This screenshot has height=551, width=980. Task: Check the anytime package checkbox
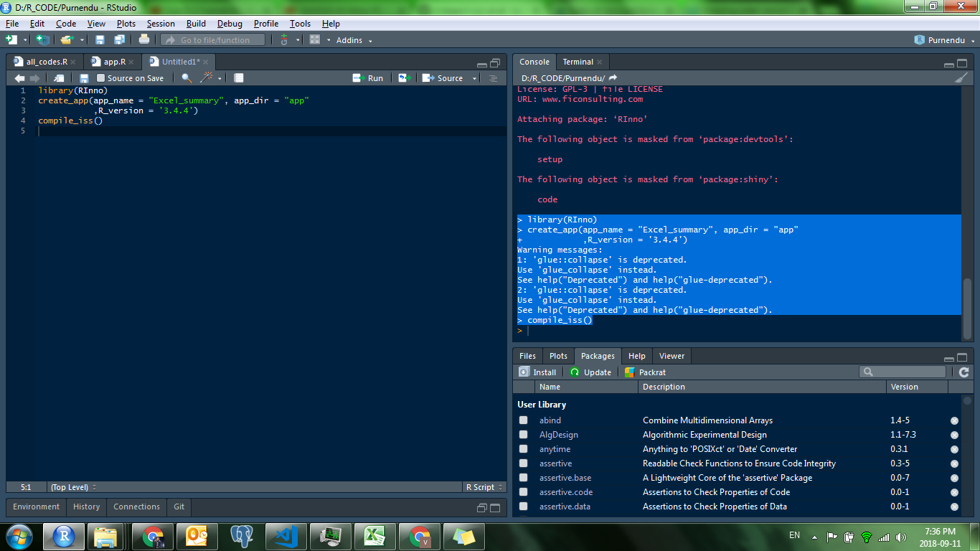click(x=524, y=449)
